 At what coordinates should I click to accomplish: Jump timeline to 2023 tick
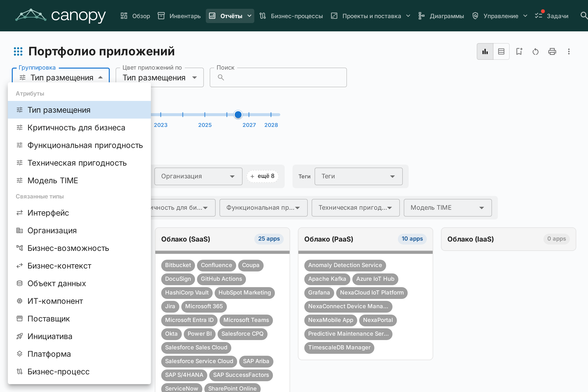161,114
